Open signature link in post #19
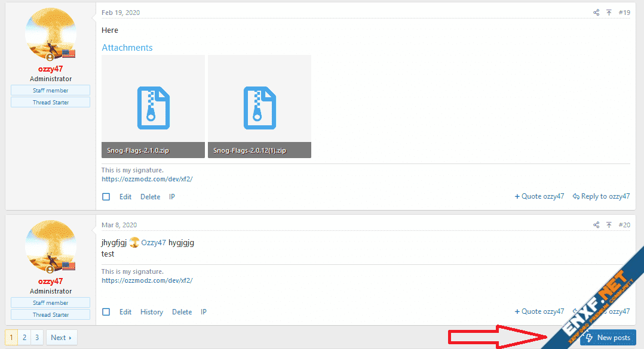 click(x=147, y=179)
